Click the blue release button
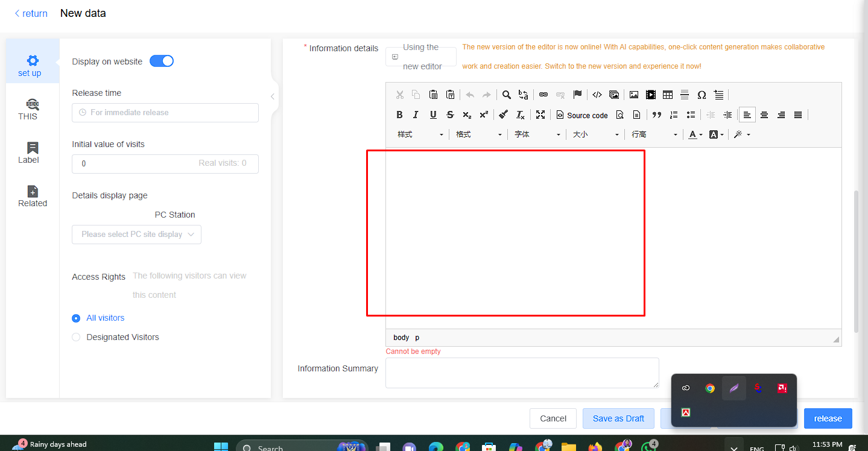This screenshot has height=451, width=868. point(828,418)
